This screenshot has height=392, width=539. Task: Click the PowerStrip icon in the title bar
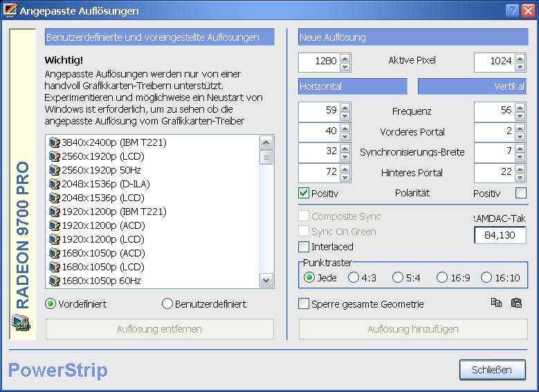(x=9, y=11)
